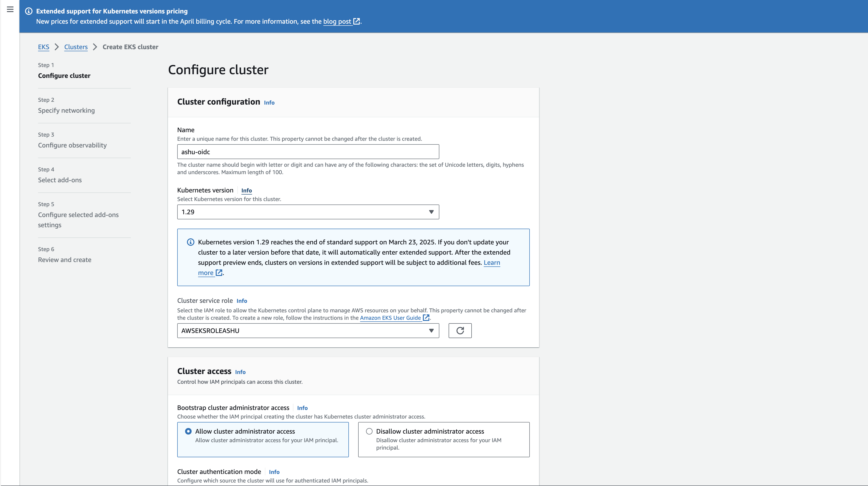The height and width of the screenshot is (486, 868).
Task: Click the info icon in the Kubernetes support alert
Action: (x=190, y=242)
